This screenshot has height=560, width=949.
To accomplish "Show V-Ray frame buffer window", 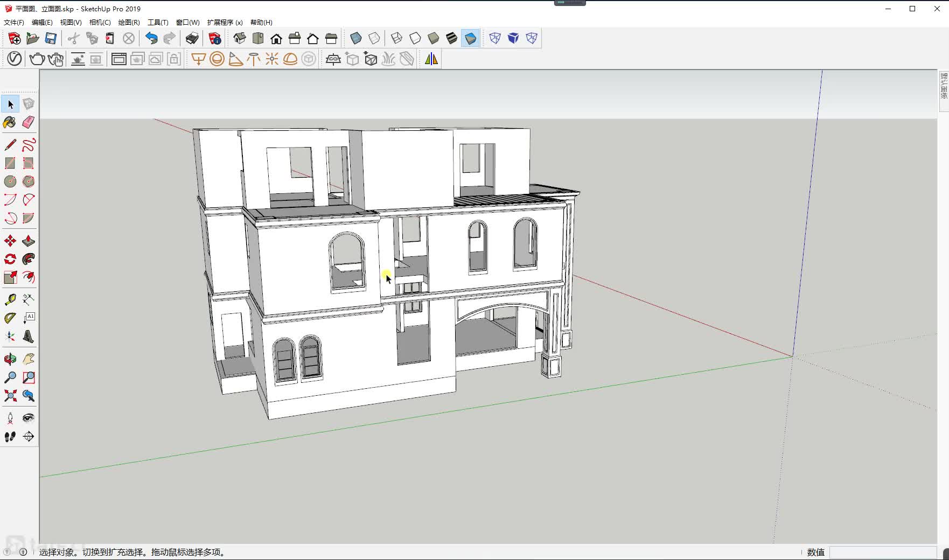I will click(119, 59).
